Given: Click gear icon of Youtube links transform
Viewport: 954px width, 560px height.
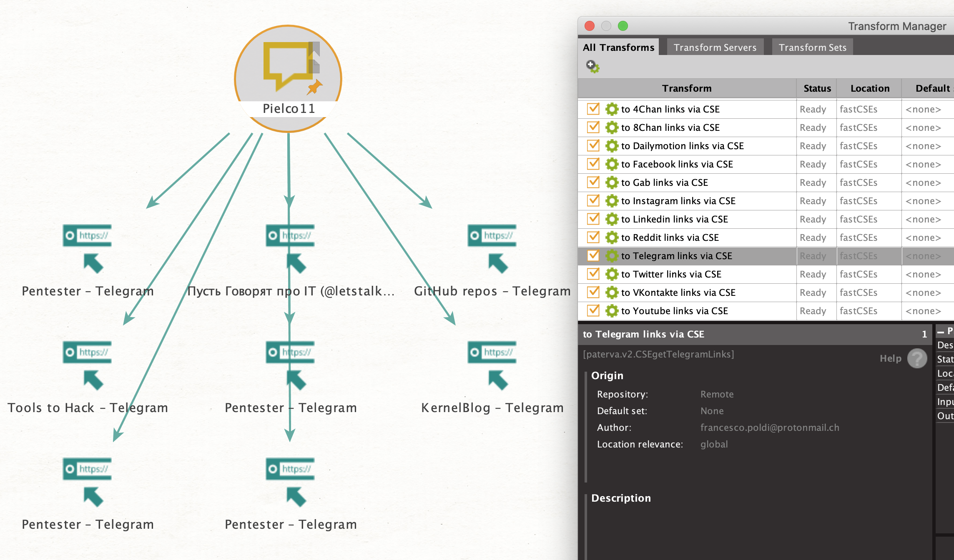Looking at the screenshot, I should pyautogui.click(x=612, y=311).
